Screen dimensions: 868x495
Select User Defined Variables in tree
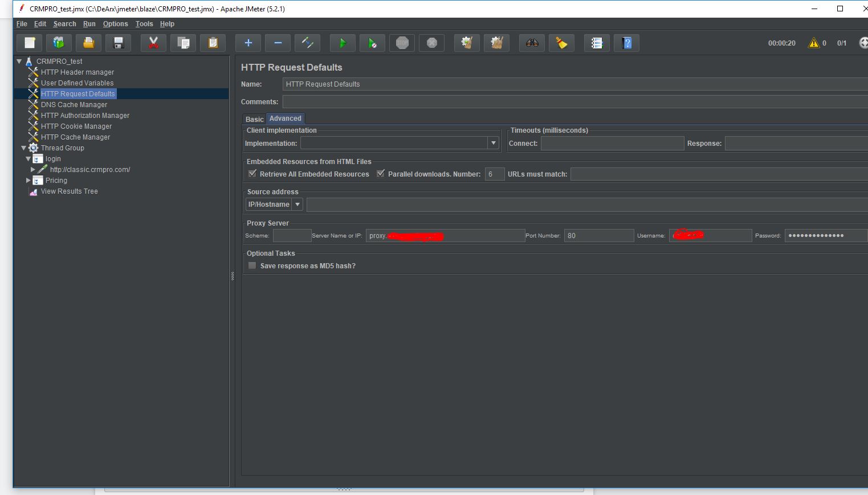pos(77,83)
